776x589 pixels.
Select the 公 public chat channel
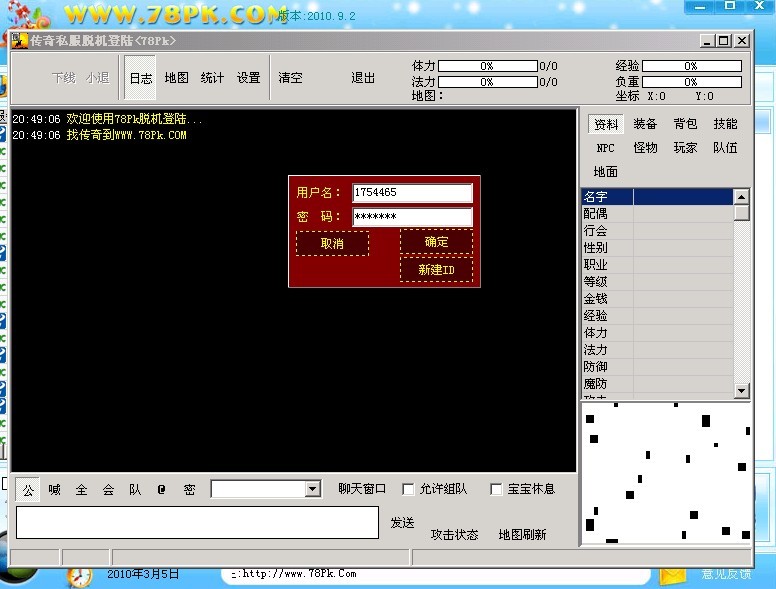coord(28,490)
